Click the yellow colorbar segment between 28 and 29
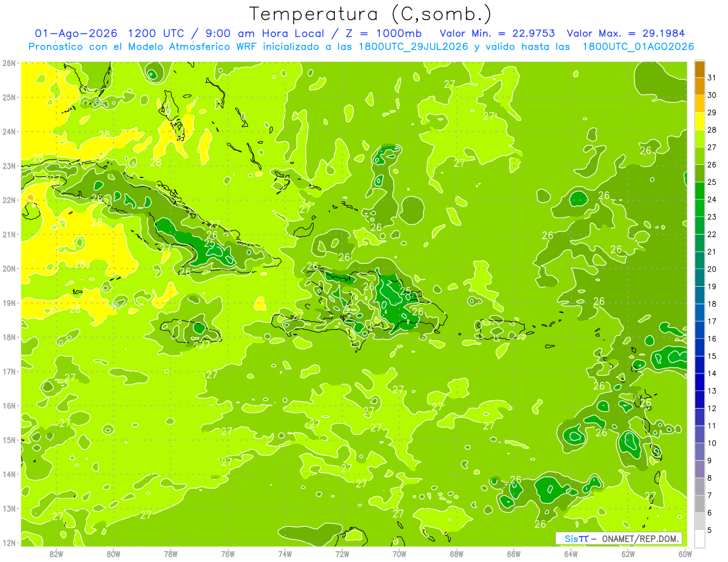This screenshot has height=562, width=728. click(699, 121)
